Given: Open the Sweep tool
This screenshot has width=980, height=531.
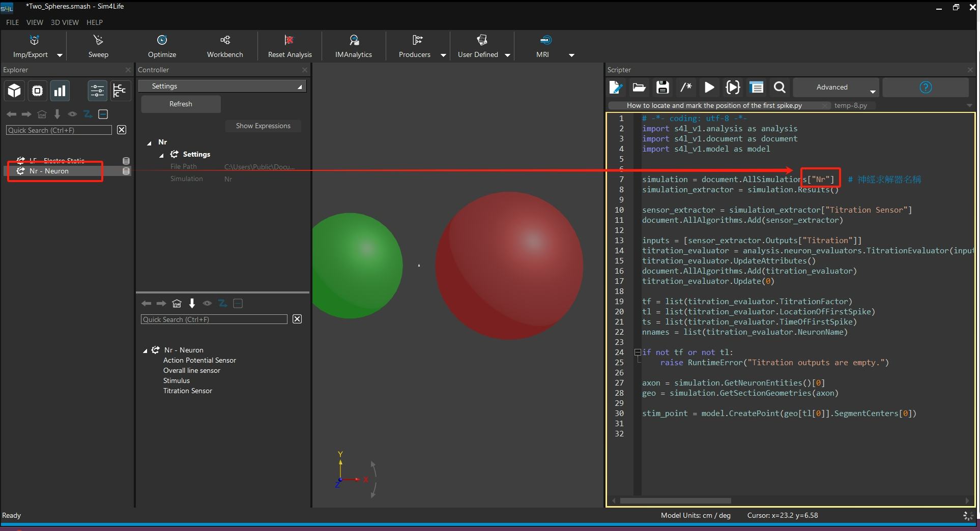Looking at the screenshot, I should (x=98, y=46).
